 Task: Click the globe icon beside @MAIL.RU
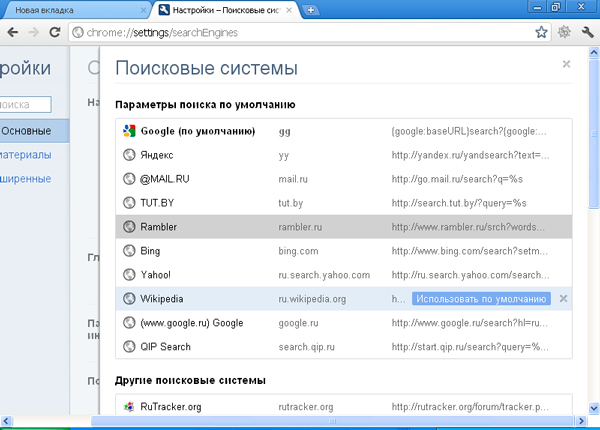tap(129, 179)
